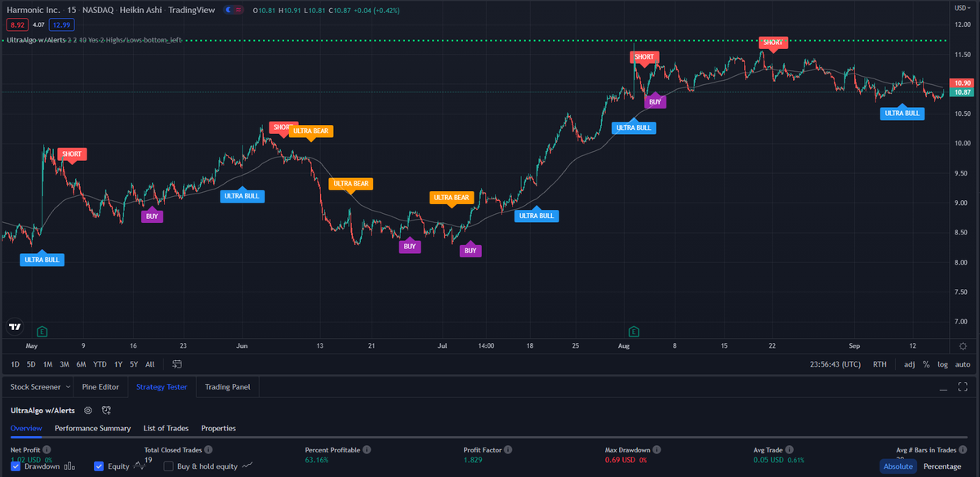Show Avg # Bars in Trades info
This screenshot has height=477, width=980.
pyautogui.click(x=964, y=450)
